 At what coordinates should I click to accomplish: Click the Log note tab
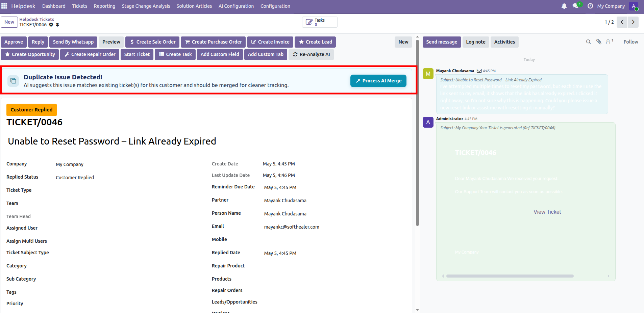476,42
